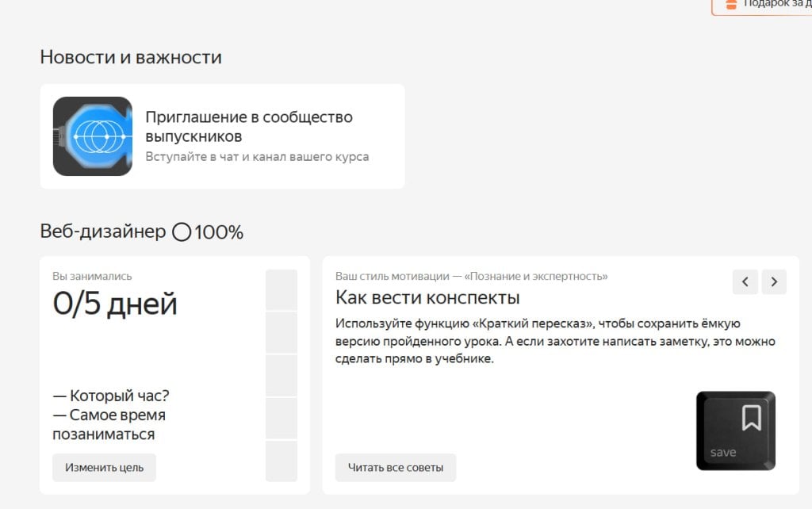Show previous tip with left chevron

click(745, 281)
